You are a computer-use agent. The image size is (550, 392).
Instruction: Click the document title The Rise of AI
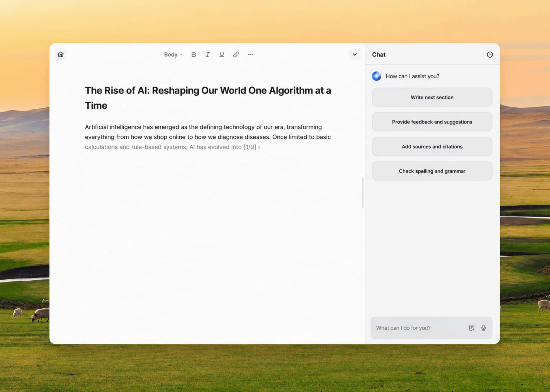click(208, 98)
